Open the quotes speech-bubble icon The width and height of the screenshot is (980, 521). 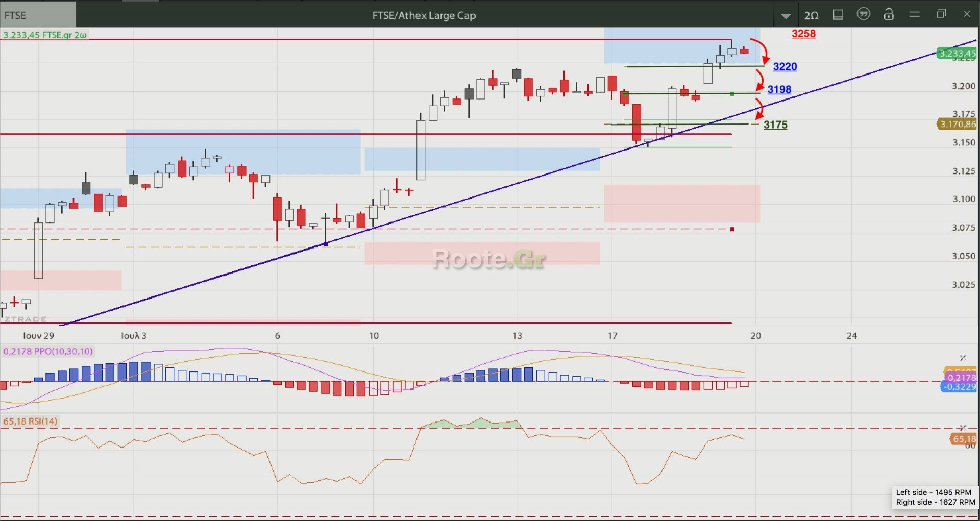(863, 14)
